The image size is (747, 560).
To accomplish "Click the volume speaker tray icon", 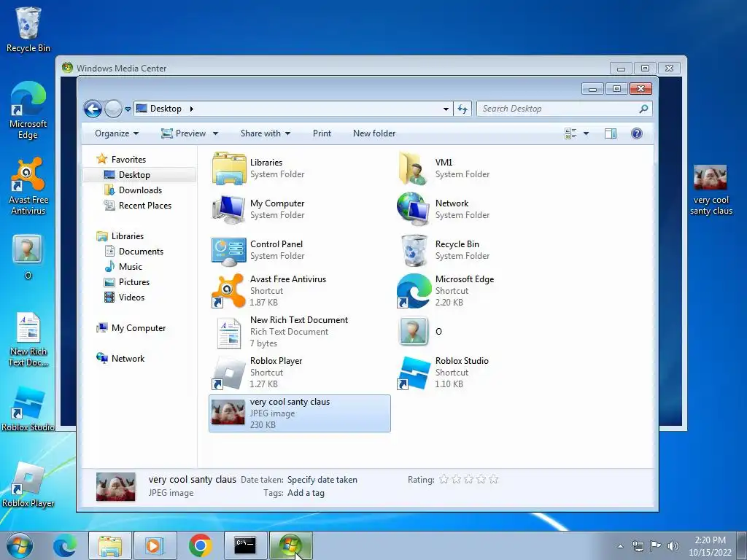I will coord(673,546).
